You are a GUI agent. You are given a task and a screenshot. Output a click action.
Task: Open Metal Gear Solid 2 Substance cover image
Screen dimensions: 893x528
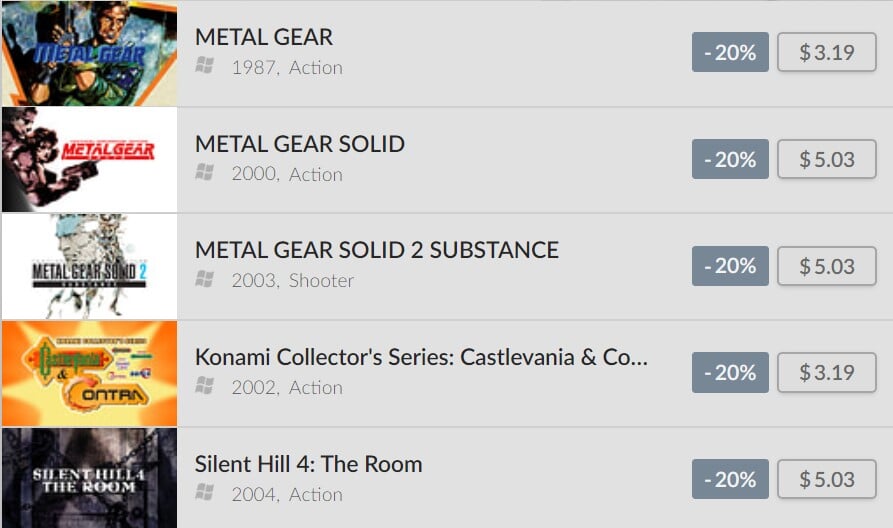pos(89,266)
